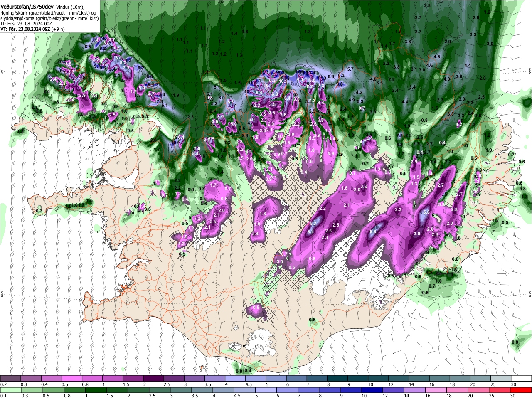Select the 'slydda/snjókoma' legend description line
The height and width of the screenshot is (399, 532).
(x=49, y=19)
